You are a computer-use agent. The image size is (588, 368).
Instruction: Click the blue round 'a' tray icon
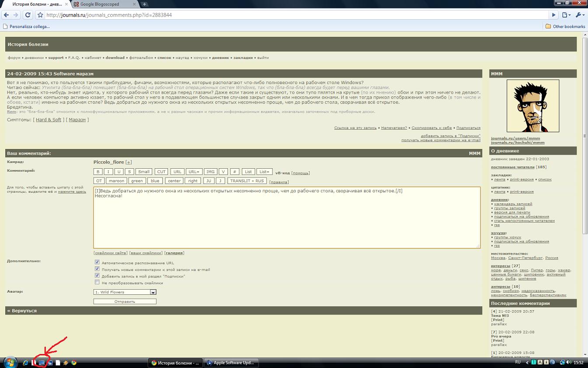tap(553, 362)
